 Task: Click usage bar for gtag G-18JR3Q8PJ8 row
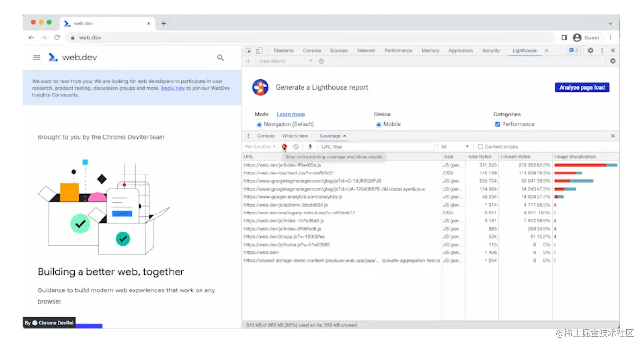coord(574,181)
